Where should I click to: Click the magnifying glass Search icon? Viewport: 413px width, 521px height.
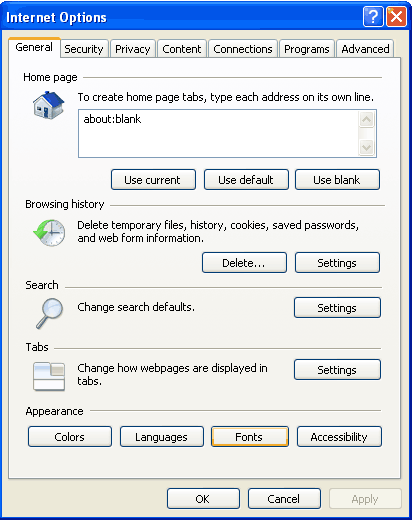tap(50, 313)
